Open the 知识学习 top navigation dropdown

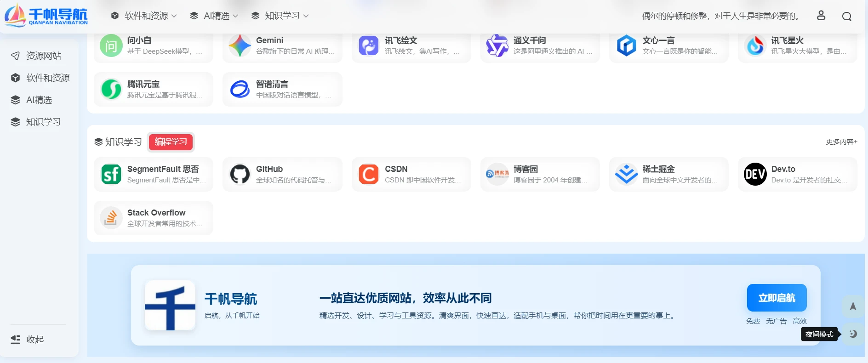point(280,16)
